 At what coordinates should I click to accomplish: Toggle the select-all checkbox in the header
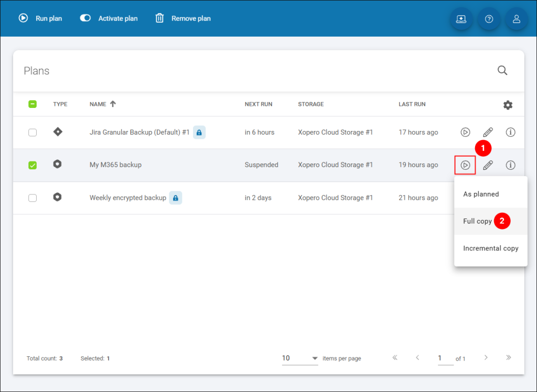point(33,104)
